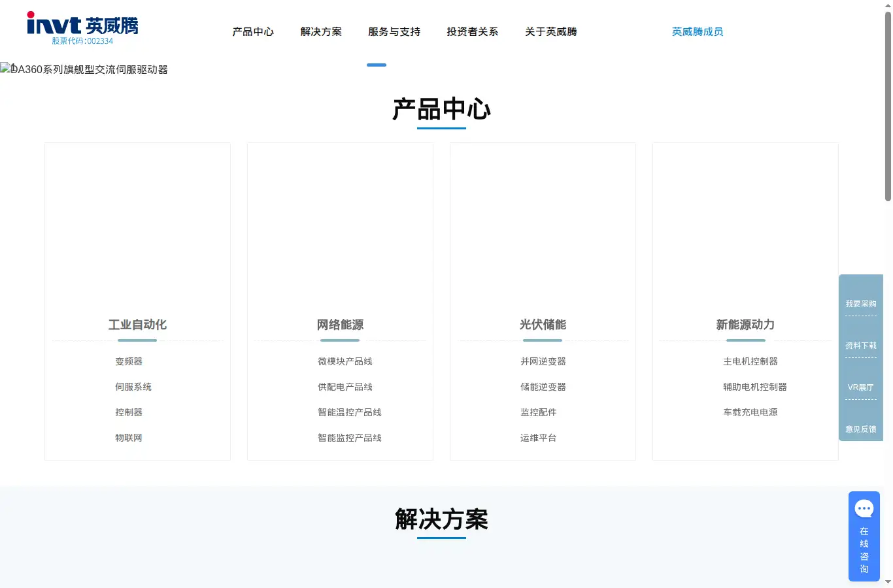Viewport: 893px width, 588px height.
Task: Select 物联网 product link
Action: (129, 438)
